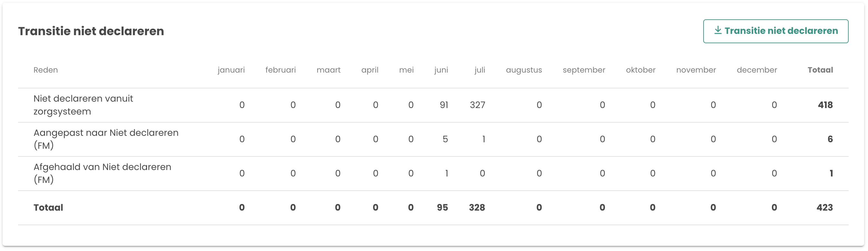Image resolution: width=868 pixels, height=251 pixels.
Task: Click the augustus column header
Action: pos(524,70)
